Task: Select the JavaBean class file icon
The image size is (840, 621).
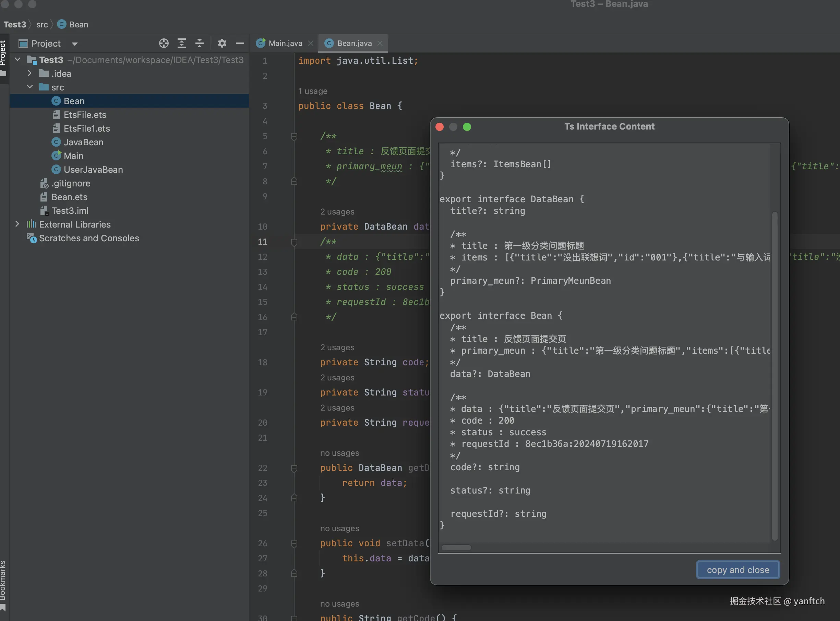Action: point(56,142)
